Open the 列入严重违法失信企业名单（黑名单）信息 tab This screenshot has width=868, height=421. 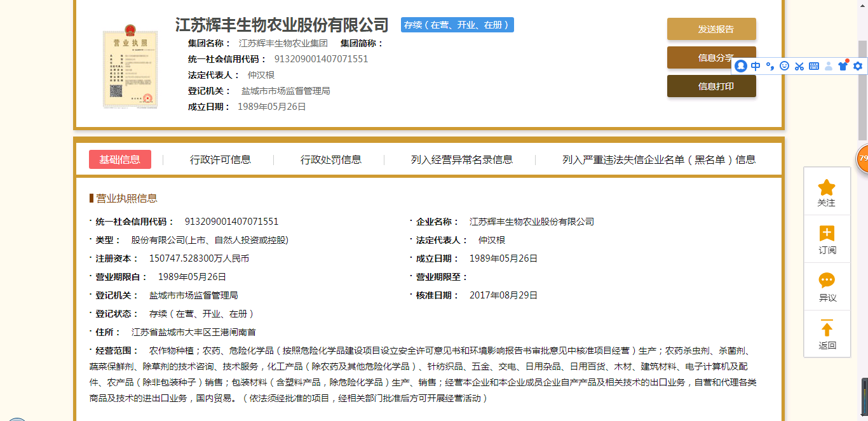659,159
